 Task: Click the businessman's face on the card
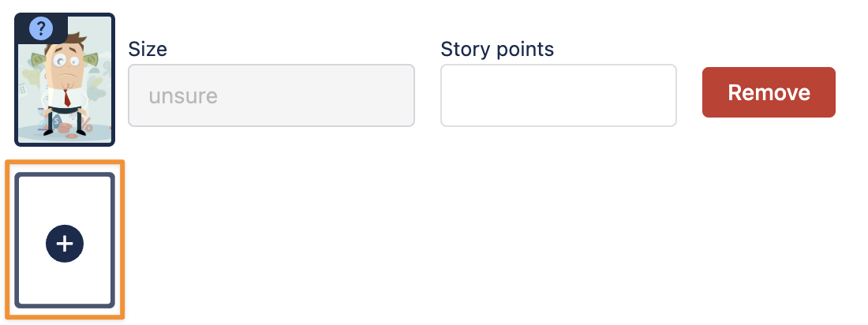pyautogui.click(x=65, y=65)
